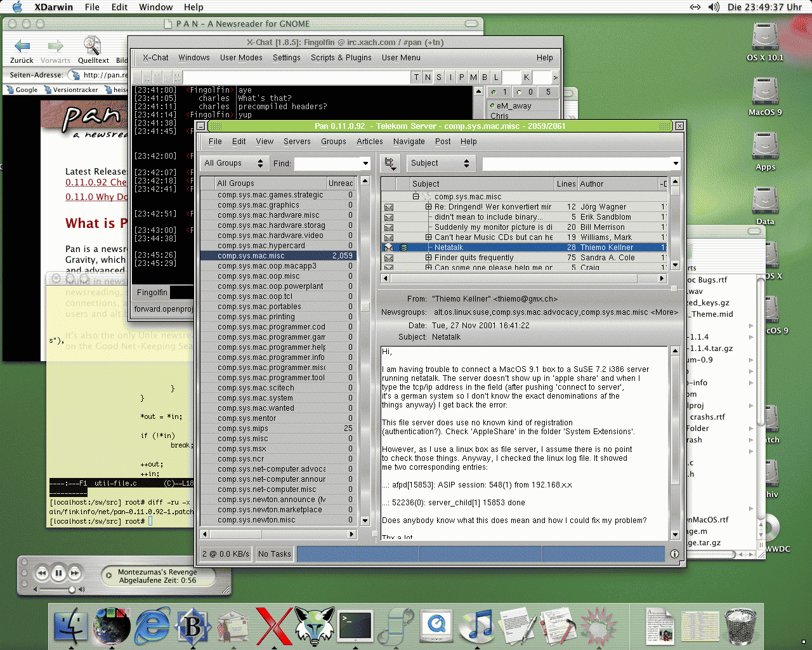Viewport: 812px width, 650px height.
Task: Open the Apple menu
Action: (17, 7)
